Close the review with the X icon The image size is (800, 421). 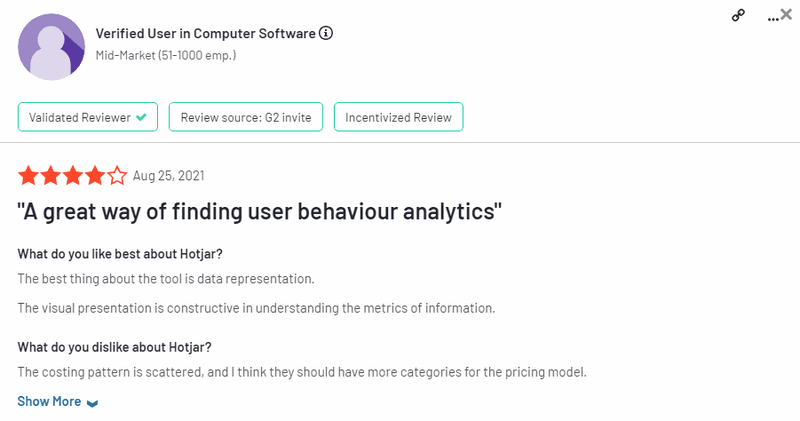pos(786,14)
